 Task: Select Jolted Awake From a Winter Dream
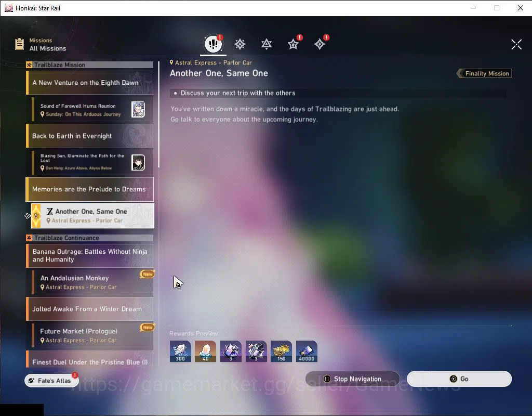[89, 309]
